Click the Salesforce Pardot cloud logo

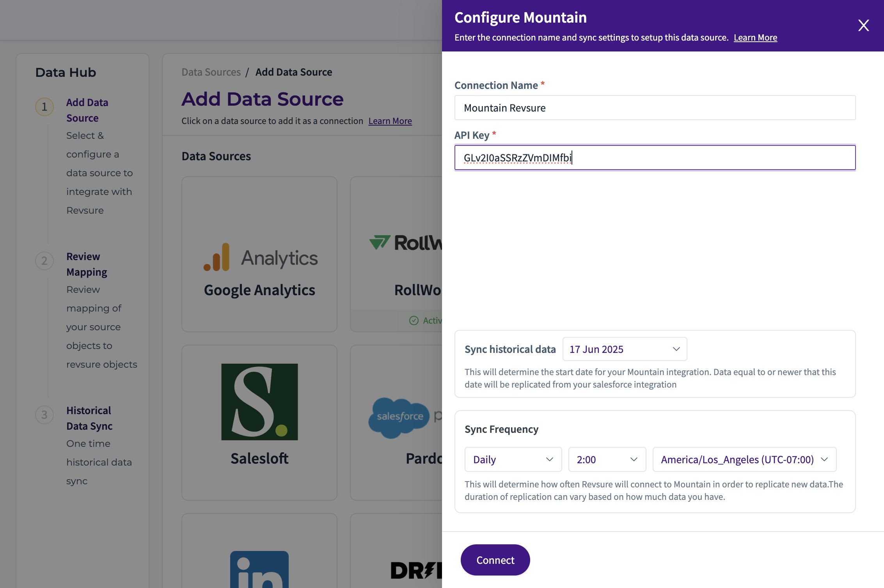point(399,417)
